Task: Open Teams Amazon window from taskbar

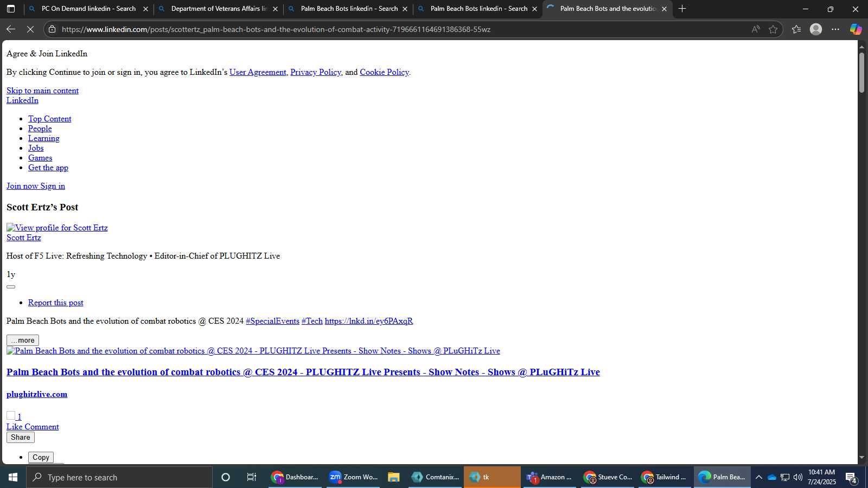Action: 549,477
